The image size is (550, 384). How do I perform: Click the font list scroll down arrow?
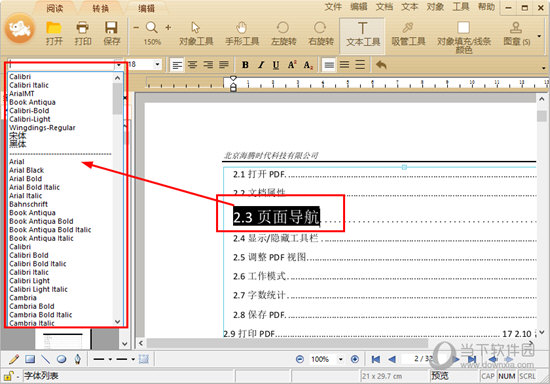pyautogui.click(x=118, y=322)
